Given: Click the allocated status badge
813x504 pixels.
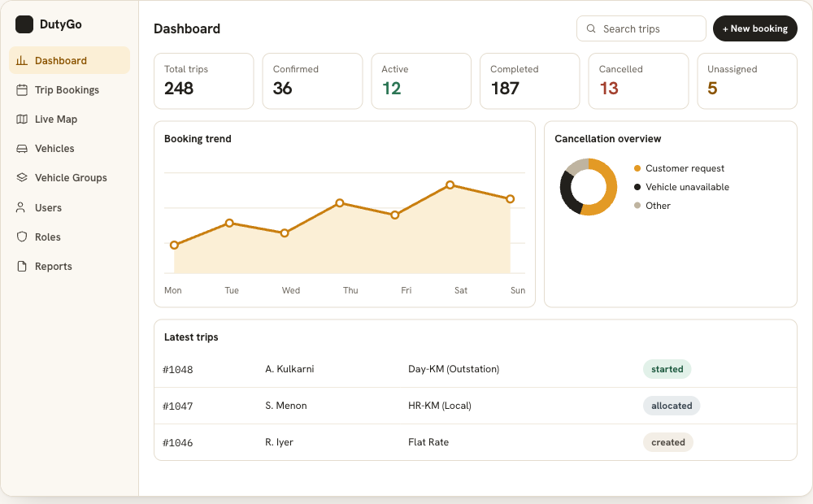Looking at the screenshot, I should 672,406.
